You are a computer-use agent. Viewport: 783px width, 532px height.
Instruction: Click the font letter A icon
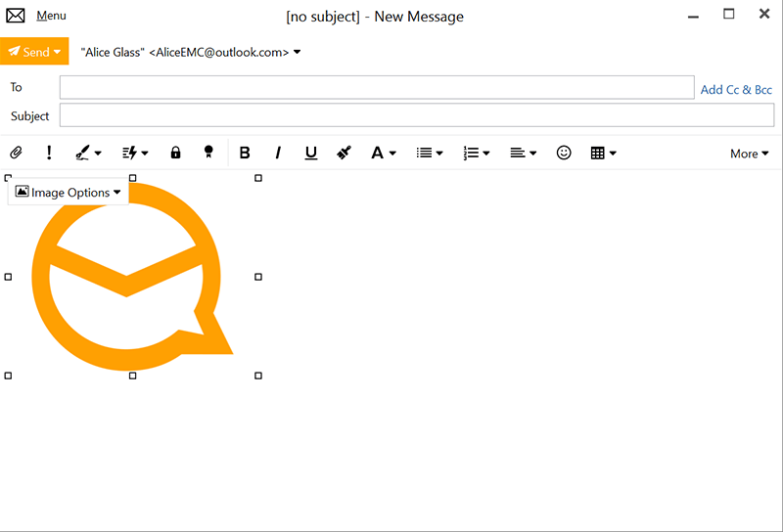[x=377, y=153]
